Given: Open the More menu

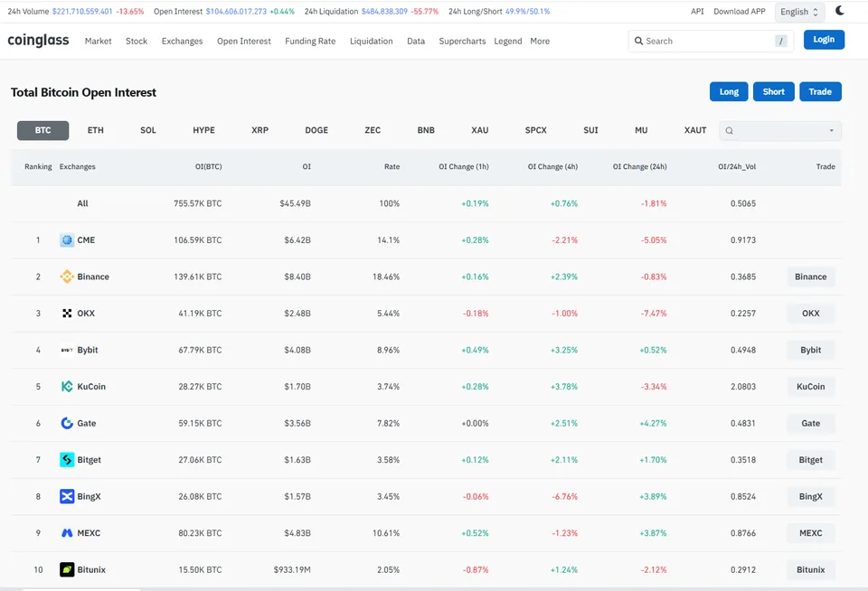Looking at the screenshot, I should pyautogui.click(x=540, y=41).
